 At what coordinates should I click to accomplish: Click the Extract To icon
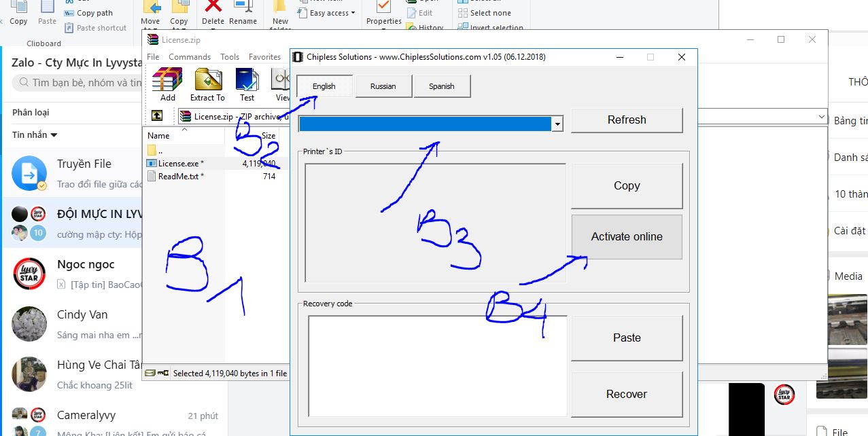(207, 80)
